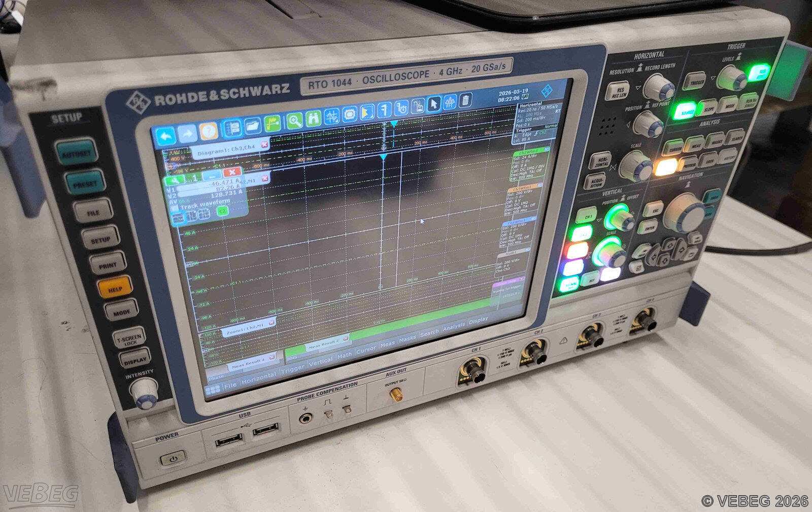The image size is (812, 512).
Task: Click the Redo arrow icon on the toolbar
Action: pyautogui.click(x=187, y=133)
